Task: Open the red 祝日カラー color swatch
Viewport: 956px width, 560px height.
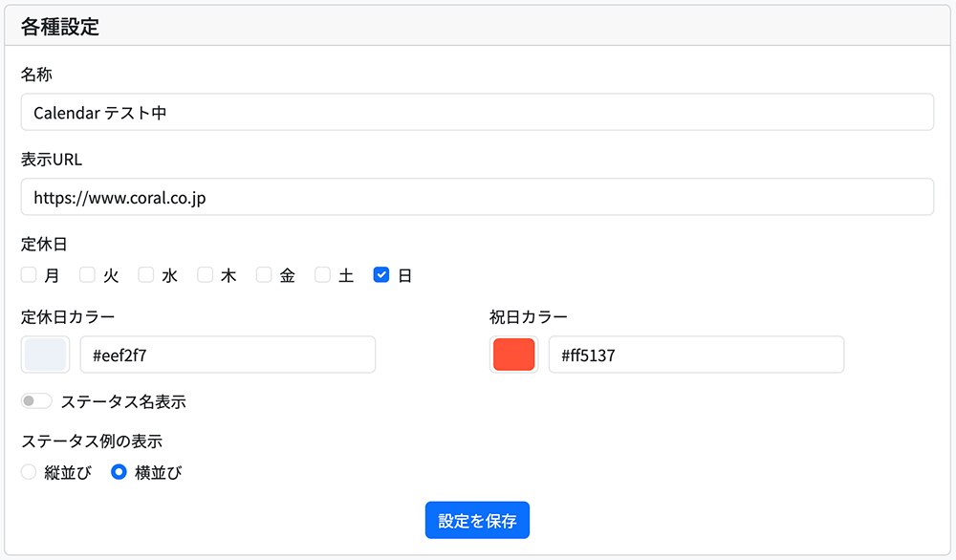Action: tap(514, 355)
